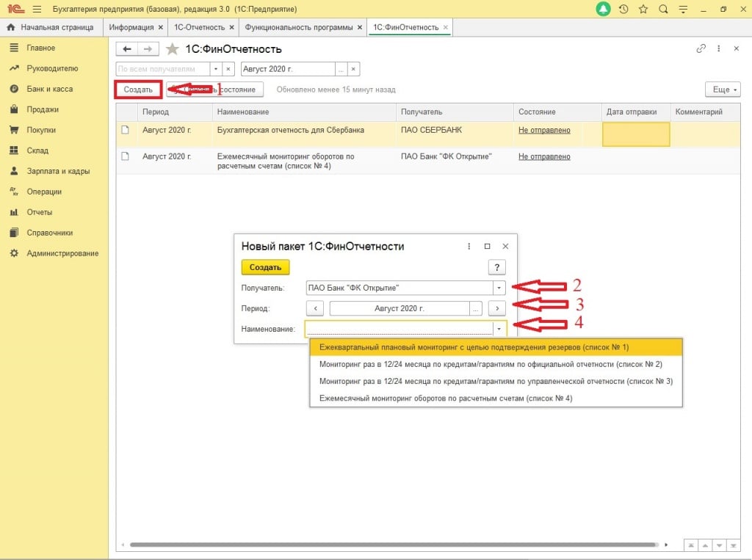The width and height of the screenshot is (752, 560).
Task: Star the 1С:ФинОтчетность page as favorite
Action: [x=172, y=49]
